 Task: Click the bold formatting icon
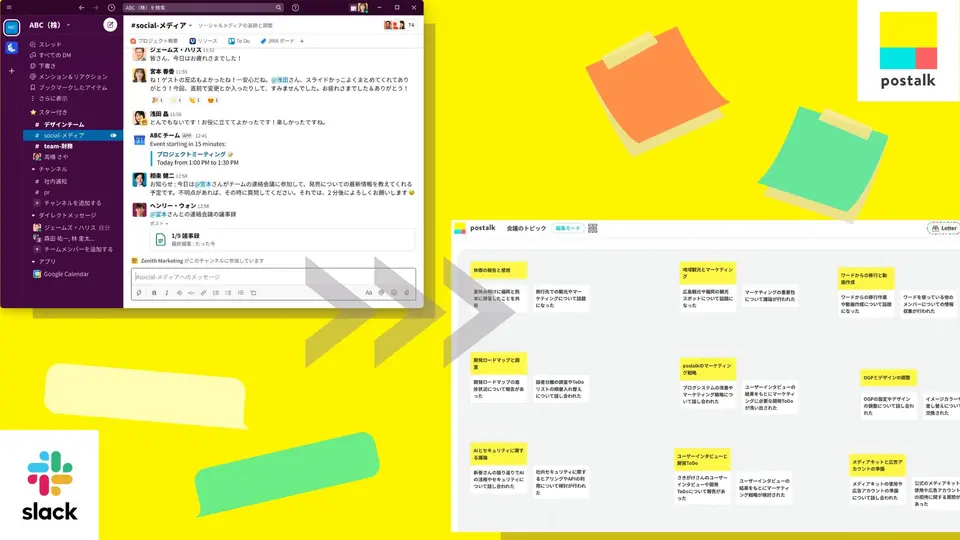(x=154, y=293)
